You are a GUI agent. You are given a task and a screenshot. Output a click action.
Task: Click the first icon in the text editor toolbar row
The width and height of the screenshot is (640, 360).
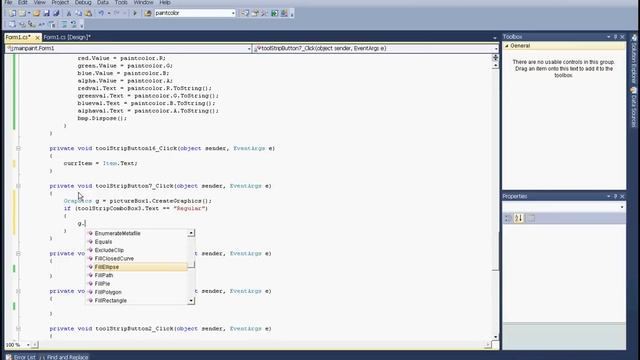12,24
